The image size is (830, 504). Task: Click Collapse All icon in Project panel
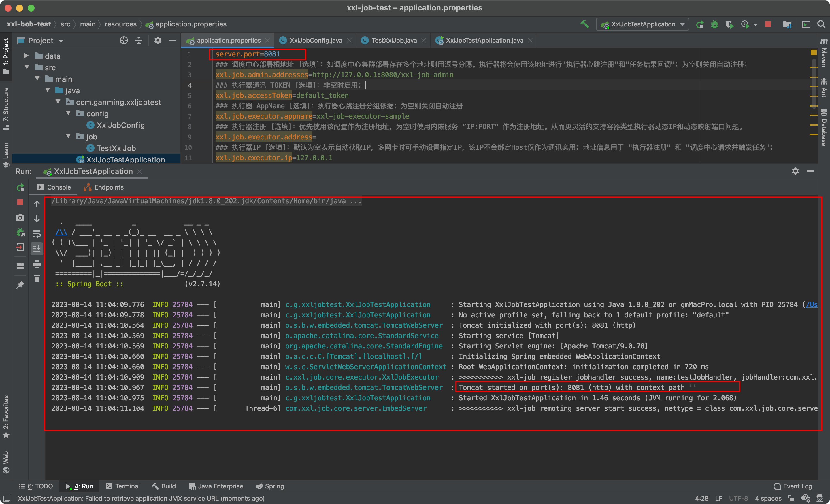pos(139,41)
